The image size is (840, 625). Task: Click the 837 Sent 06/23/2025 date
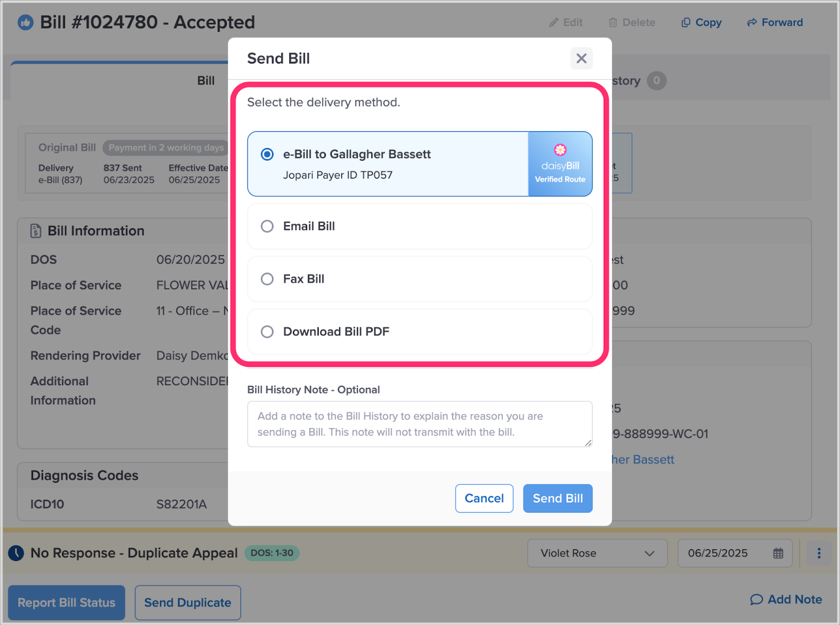[x=129, y=180]
